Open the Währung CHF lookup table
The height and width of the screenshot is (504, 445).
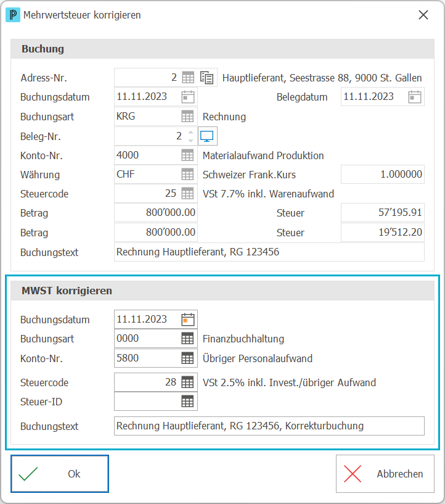187,175
